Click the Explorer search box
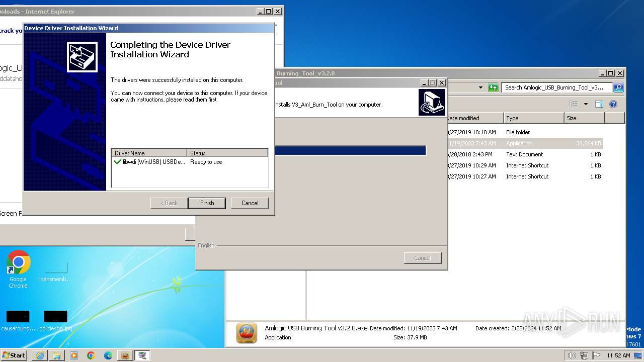 click(x=557, y=87)
